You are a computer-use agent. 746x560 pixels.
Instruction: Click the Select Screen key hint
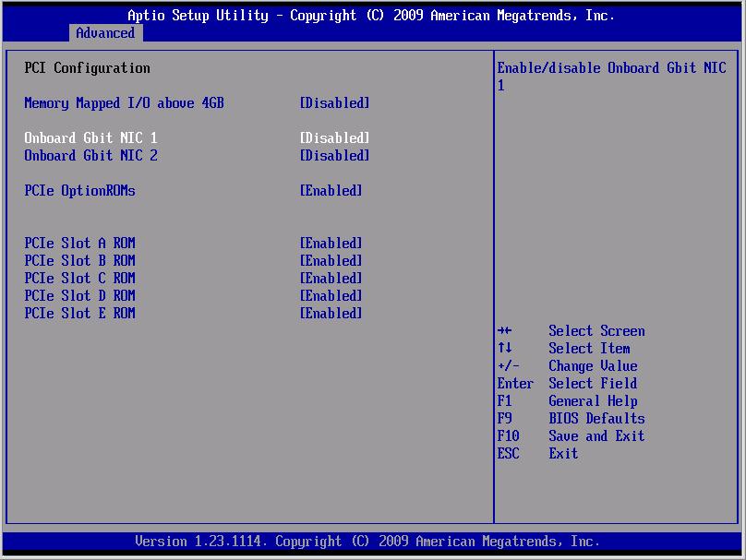[x=596, y=331]
